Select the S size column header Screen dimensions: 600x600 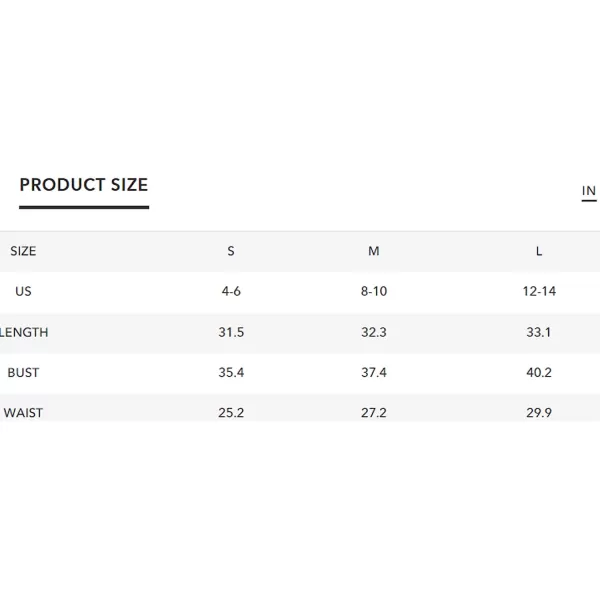pos(231,251)
